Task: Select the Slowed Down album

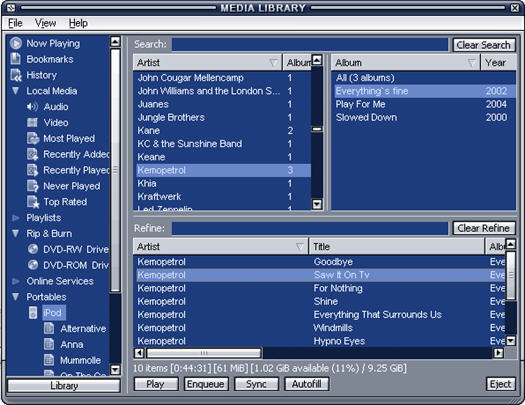Action: coord(424,117)
